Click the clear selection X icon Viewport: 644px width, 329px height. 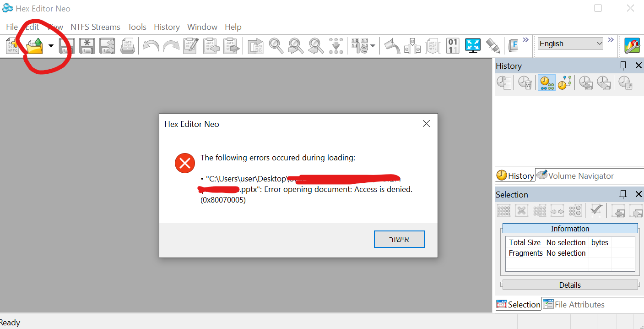(x=521, y=211)
